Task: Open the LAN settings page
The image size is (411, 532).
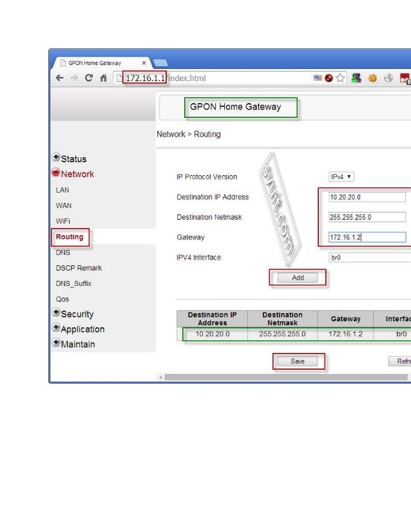Action: pos(62,190)
